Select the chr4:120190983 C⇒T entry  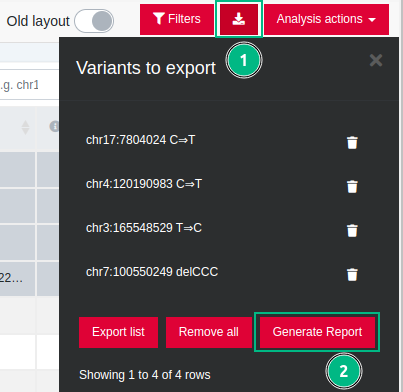tap(144, 184)
